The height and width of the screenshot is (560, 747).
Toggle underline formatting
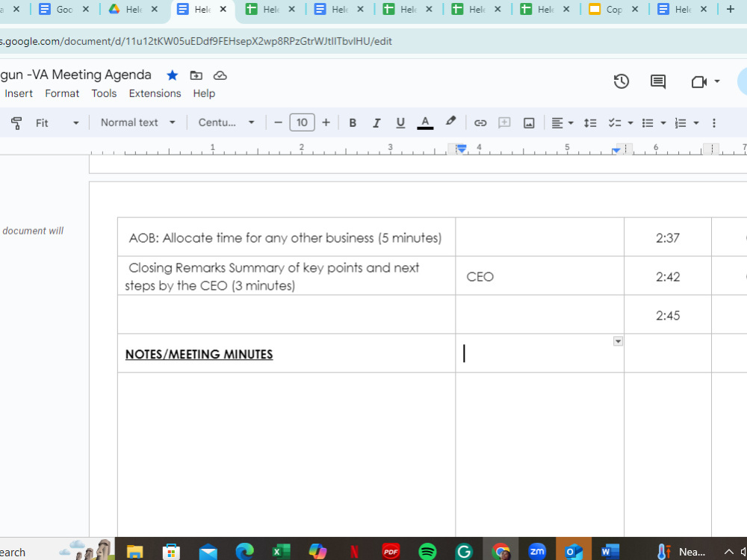(x=400, y=123)
